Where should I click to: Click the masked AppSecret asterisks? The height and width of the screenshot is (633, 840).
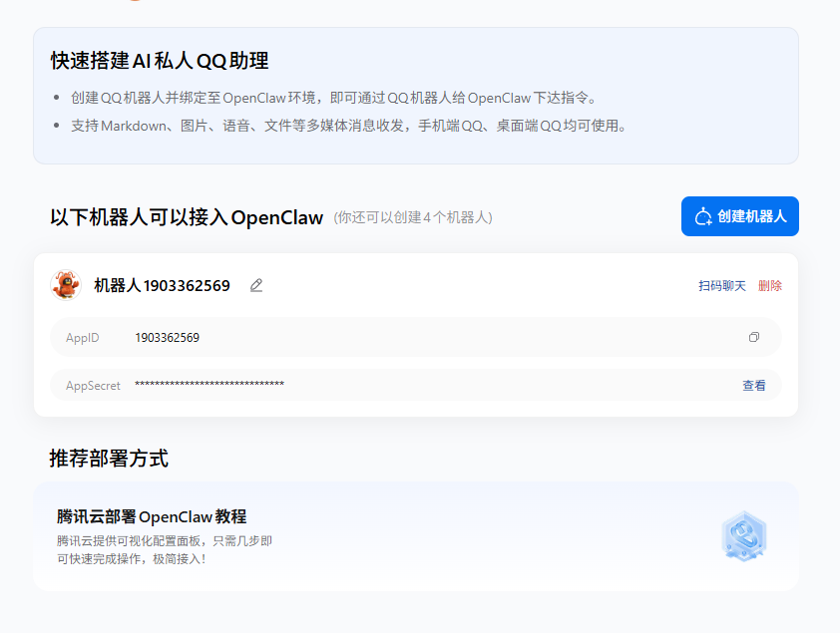pos(210,384)
